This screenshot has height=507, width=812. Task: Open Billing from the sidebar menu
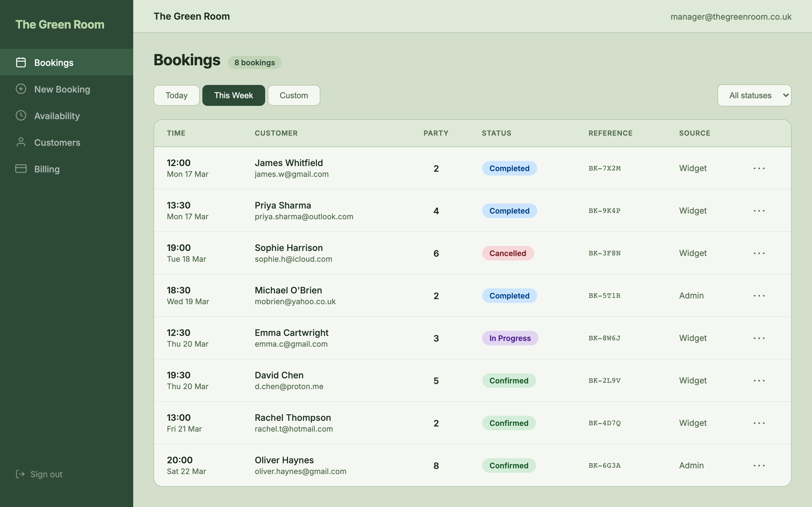46,169
